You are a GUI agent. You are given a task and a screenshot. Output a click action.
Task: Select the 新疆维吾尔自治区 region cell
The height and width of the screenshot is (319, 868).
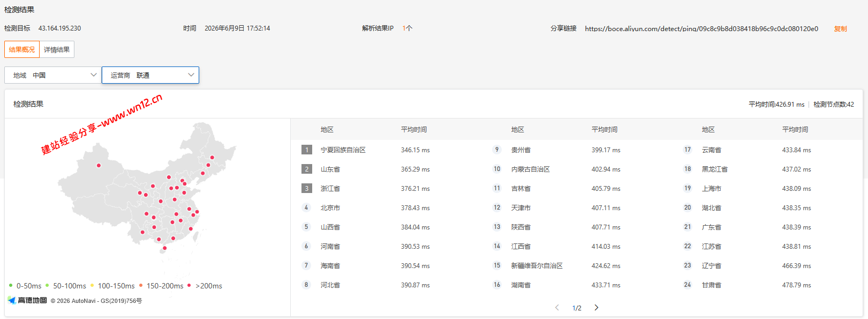click(537, 266)
